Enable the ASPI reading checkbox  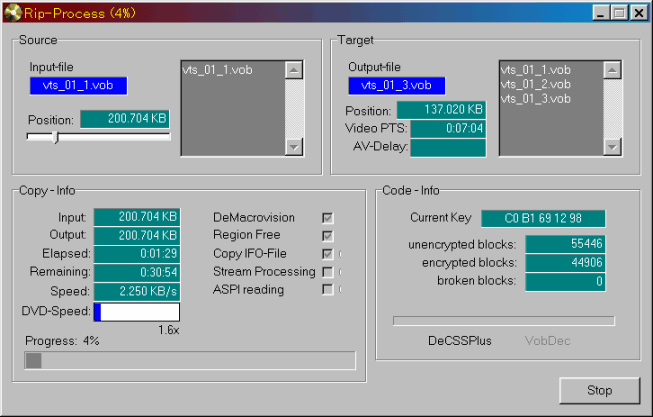click(x=327, y=289)
